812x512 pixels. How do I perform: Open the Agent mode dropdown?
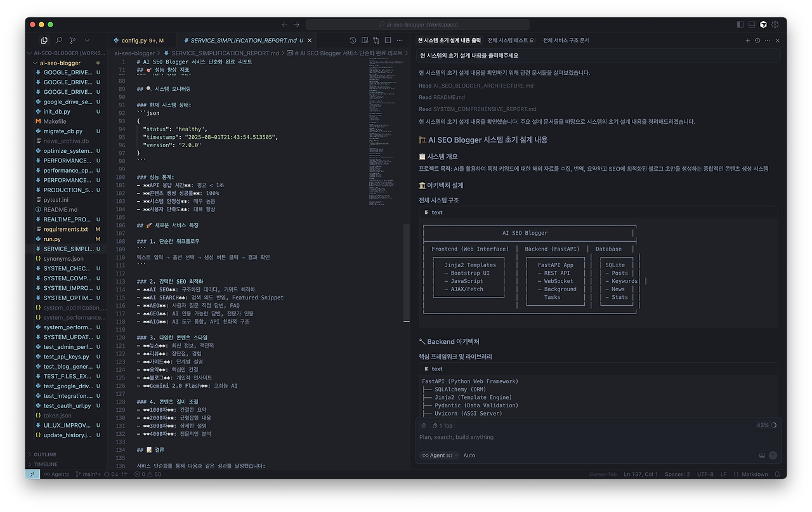coord(438,456)
